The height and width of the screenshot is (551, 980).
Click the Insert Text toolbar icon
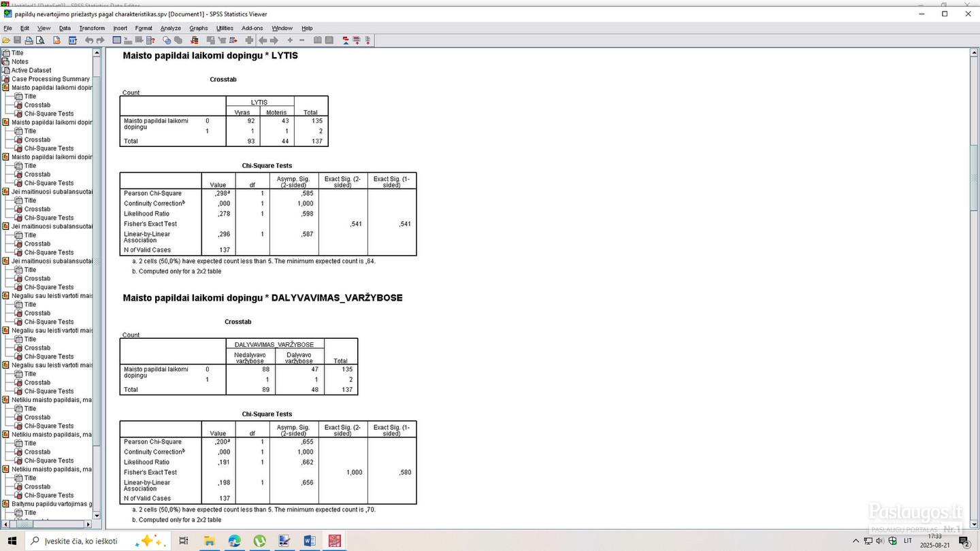tap(368, 41)
